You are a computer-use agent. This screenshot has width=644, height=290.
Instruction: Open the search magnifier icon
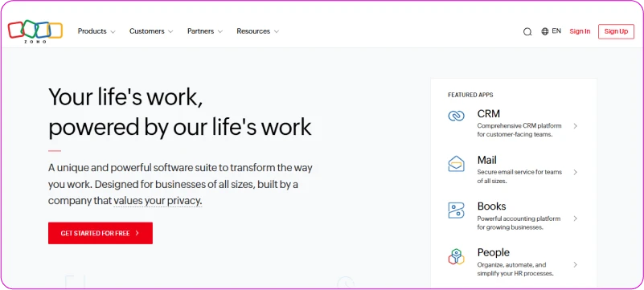527,31
